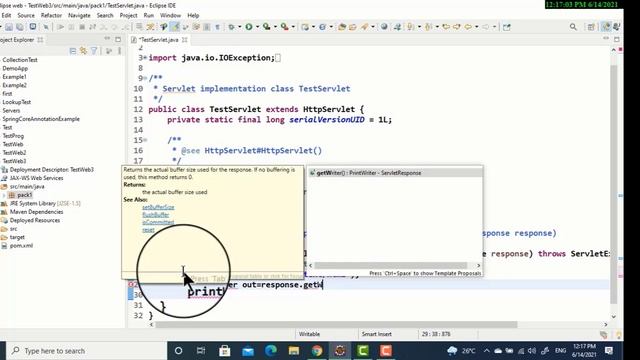The image size is (640, 360).
Task: Click the editor vertical scrollbar thumb
Action: click(x=613, y=184)
